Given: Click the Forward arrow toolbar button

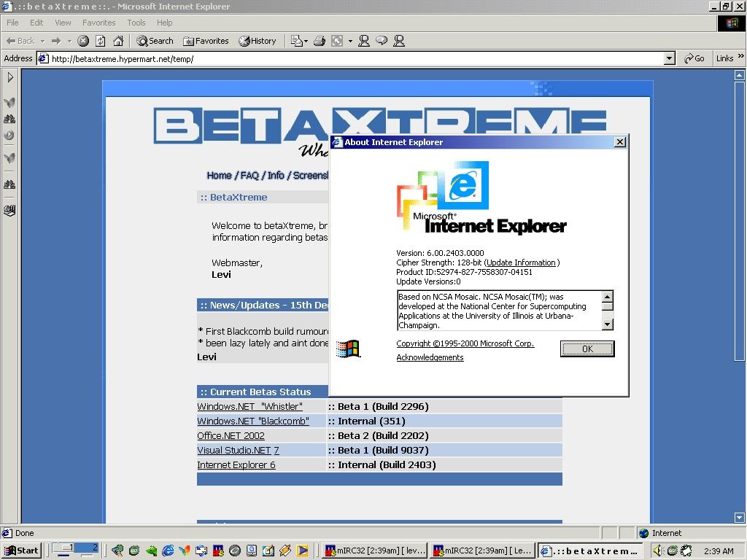Looking at the screenshot, I should (56, 41).
